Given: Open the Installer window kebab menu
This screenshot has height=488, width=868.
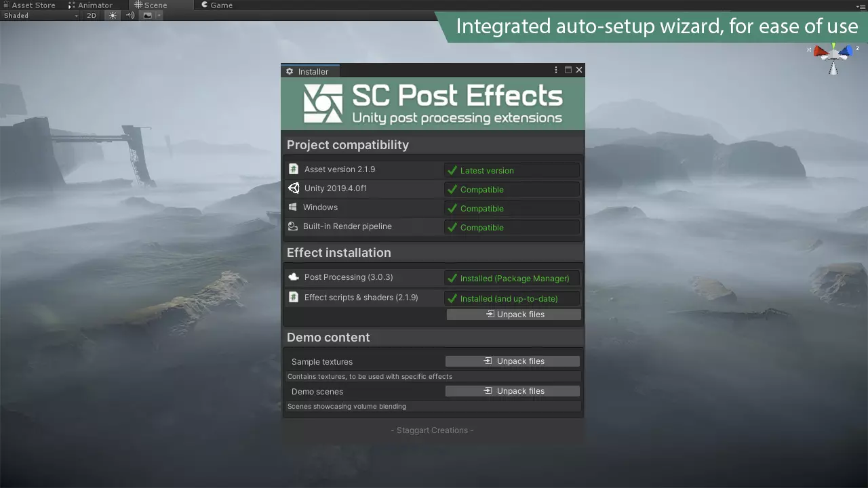Looking at the screenshot, I should click(556, 70).
